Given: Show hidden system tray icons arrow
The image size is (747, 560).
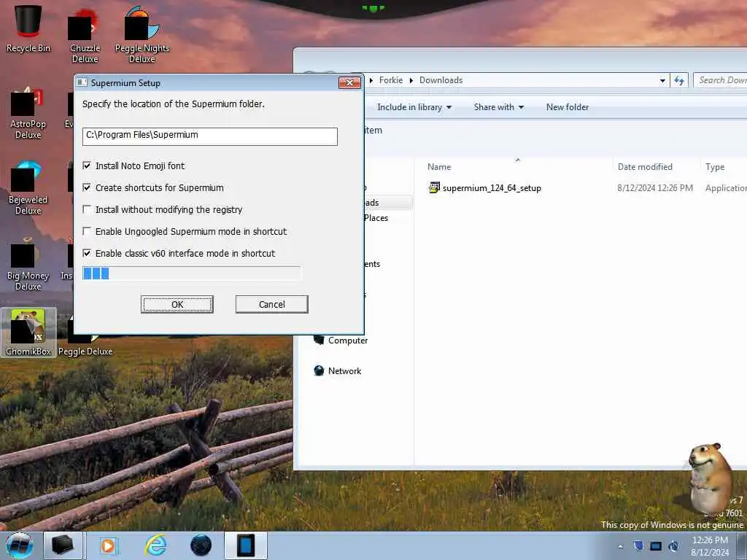Looking at the screenshot, I should tap(620, 546).
